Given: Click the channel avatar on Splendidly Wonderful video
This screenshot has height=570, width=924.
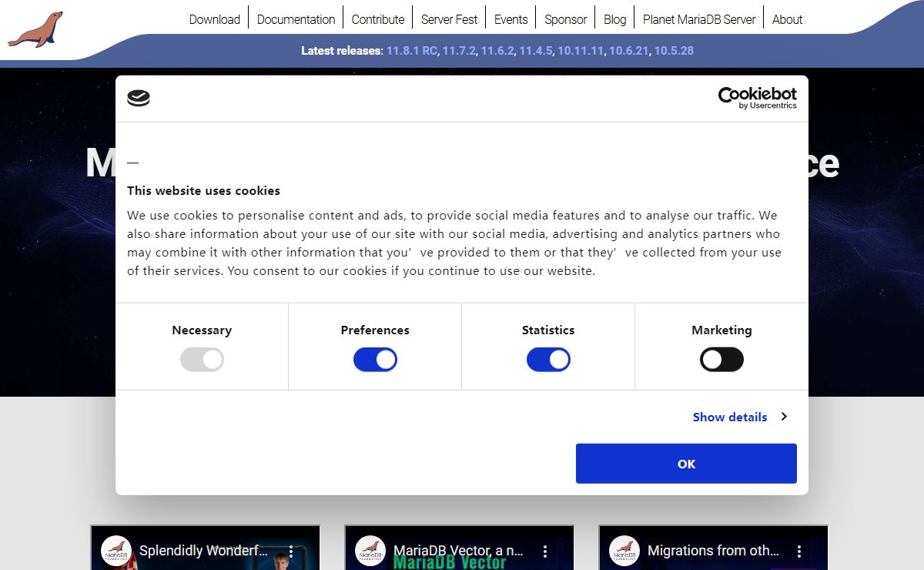Looking at the screenshot, I should click(x=116, y=551).
